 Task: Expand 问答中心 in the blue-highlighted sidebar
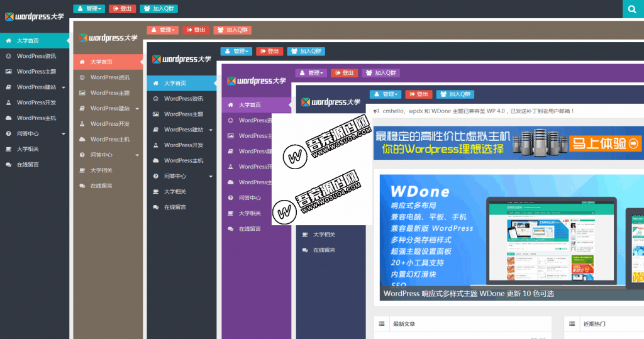(x=210, y=176)
